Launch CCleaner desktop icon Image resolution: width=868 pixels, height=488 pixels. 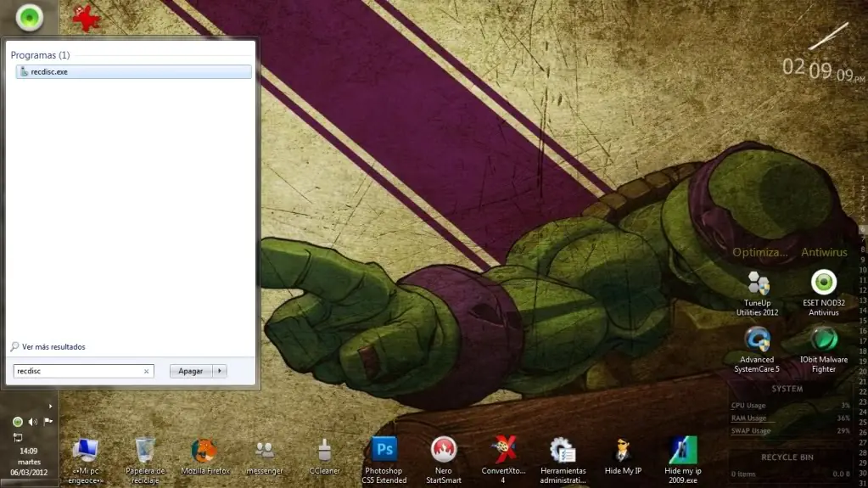click(324, 457)
